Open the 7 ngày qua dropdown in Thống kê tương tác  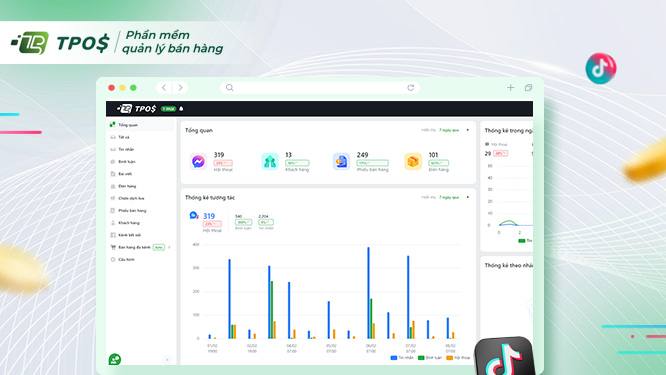[x=454, y=197]
